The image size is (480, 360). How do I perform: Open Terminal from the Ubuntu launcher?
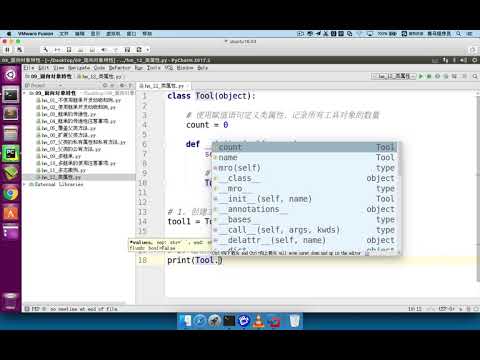coord(11,95)
